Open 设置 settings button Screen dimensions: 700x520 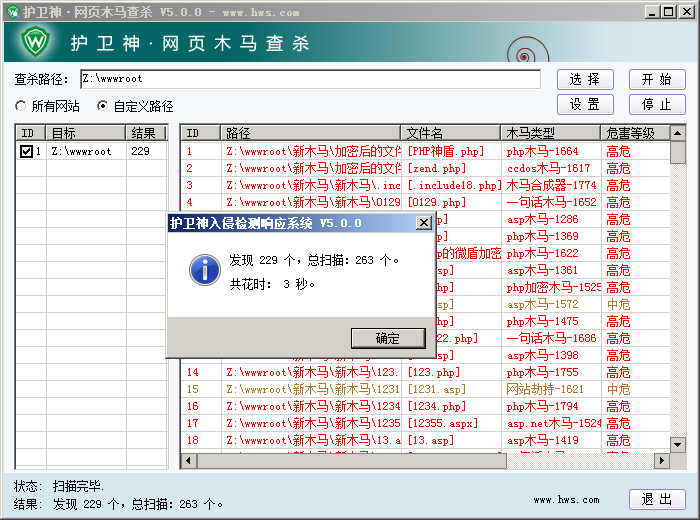click(585, 105)
